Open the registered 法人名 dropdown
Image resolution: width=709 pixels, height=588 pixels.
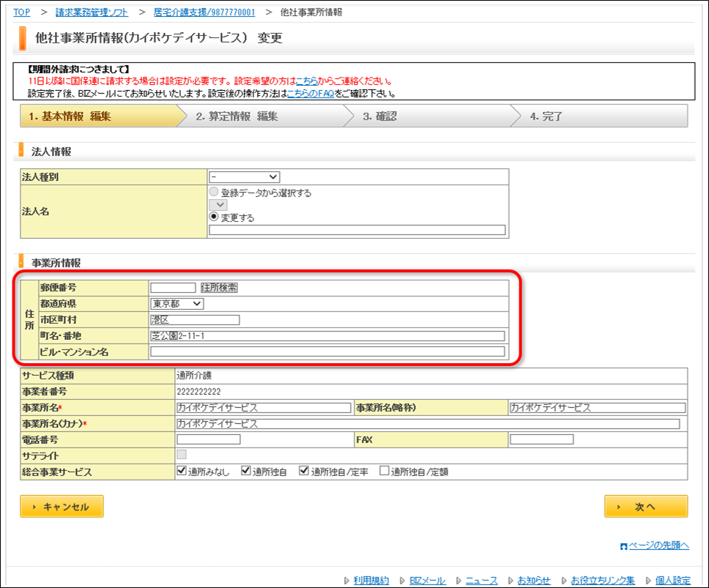coord(218,205)
